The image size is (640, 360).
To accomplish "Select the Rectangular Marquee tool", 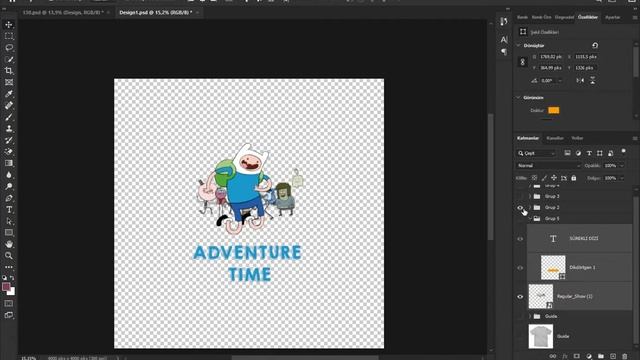I will [9, 36].
